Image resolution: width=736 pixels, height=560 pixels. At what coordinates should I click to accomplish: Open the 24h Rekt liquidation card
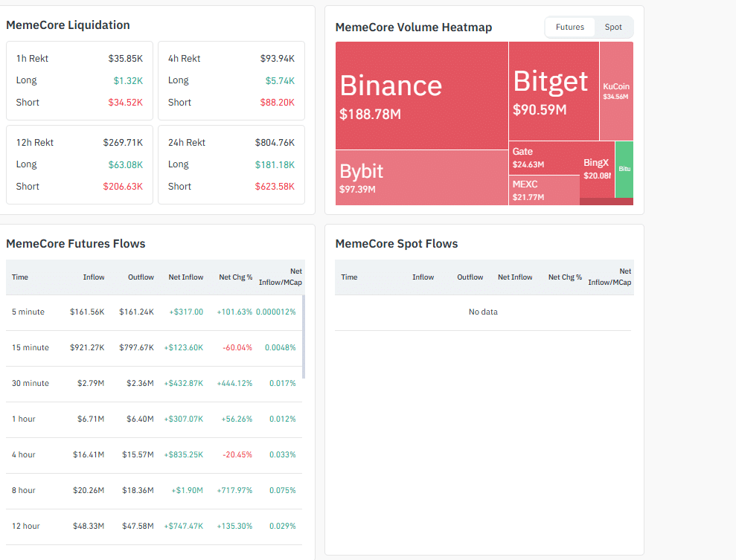pyautogui.click(x=231, y=164)
